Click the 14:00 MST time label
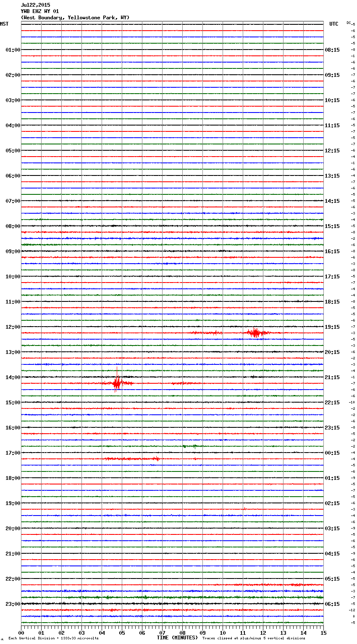357x644 pixels. 13,377
